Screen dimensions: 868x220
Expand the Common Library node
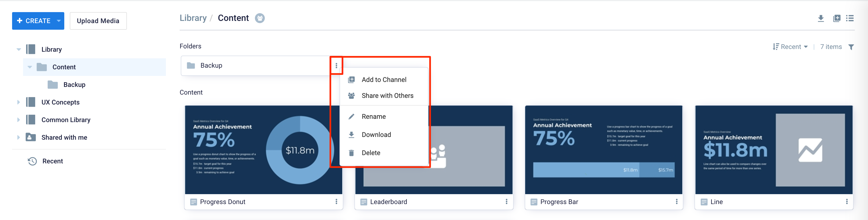pos(18,120)
